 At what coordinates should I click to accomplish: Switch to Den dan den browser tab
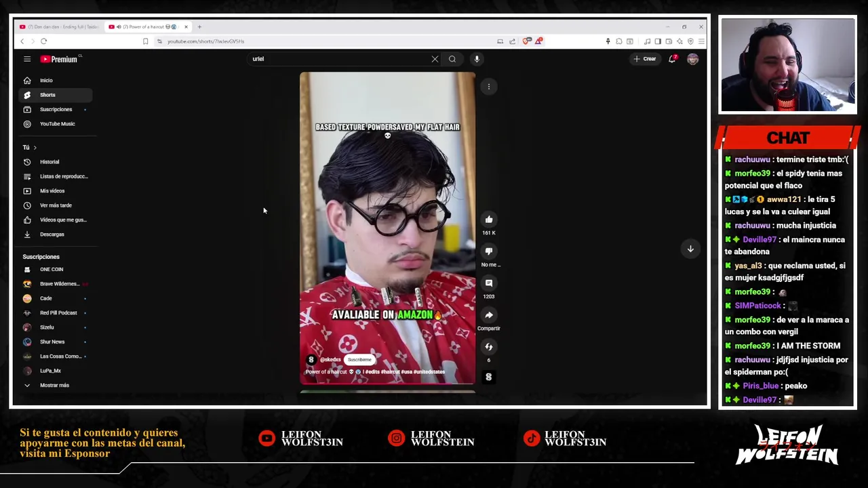point(59,27)
